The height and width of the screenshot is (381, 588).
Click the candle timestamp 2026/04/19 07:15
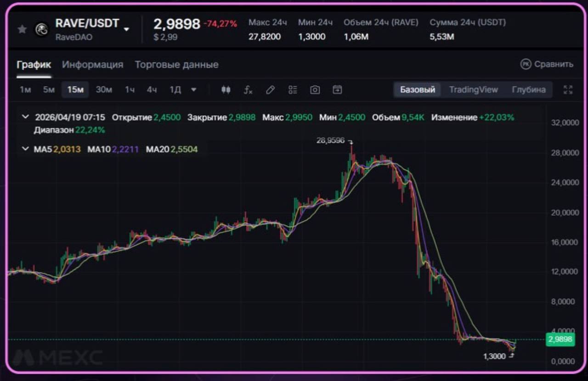70,118
